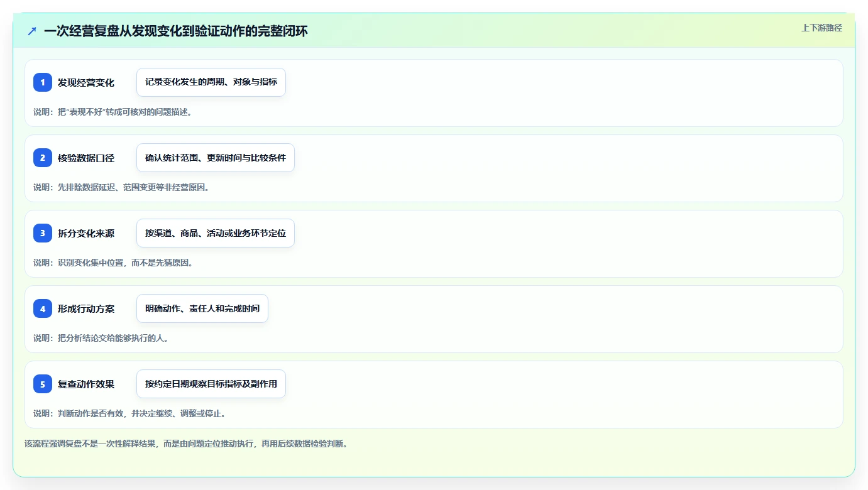The image size is (868, 490).
Task: Click the arrow icon beside the title
Action: [32, 31]
